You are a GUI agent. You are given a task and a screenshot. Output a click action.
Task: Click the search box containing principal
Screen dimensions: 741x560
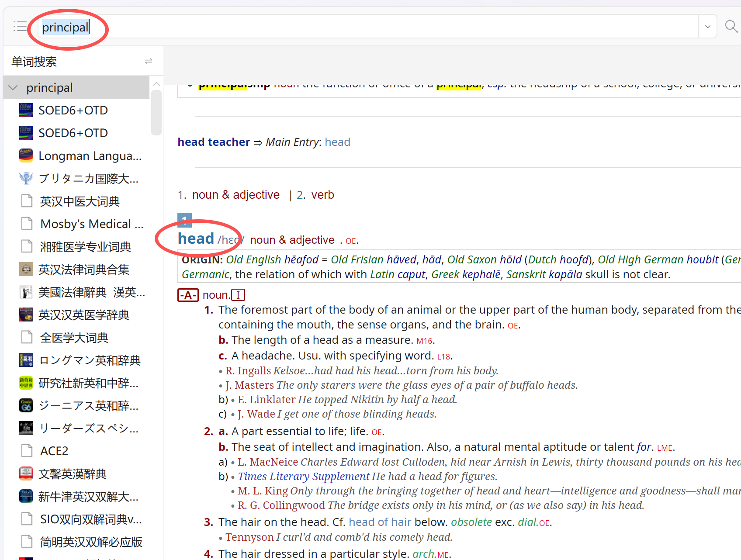[367, 27]
